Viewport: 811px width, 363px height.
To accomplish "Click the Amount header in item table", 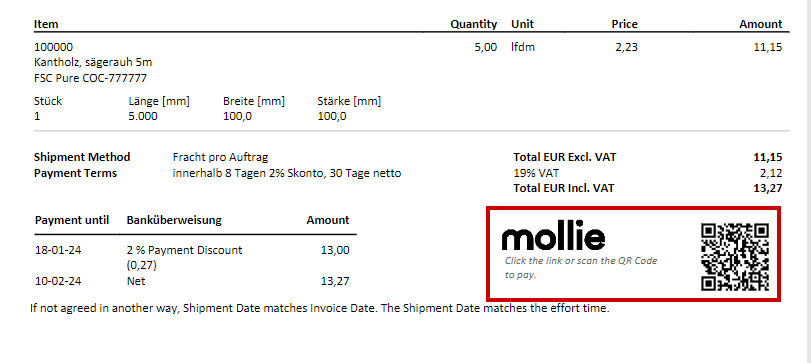I will [x=760, y=24].
